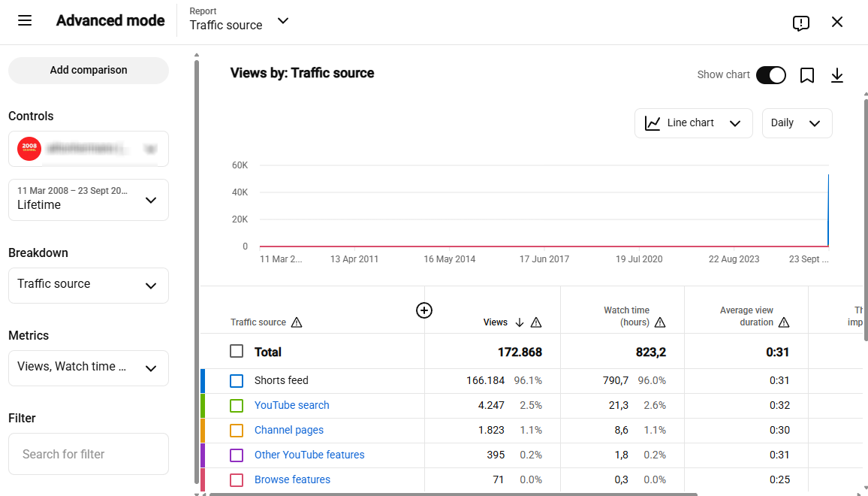The image size is (868, 496).
Task: Click the Watch time warning icon
Action: 660,322
